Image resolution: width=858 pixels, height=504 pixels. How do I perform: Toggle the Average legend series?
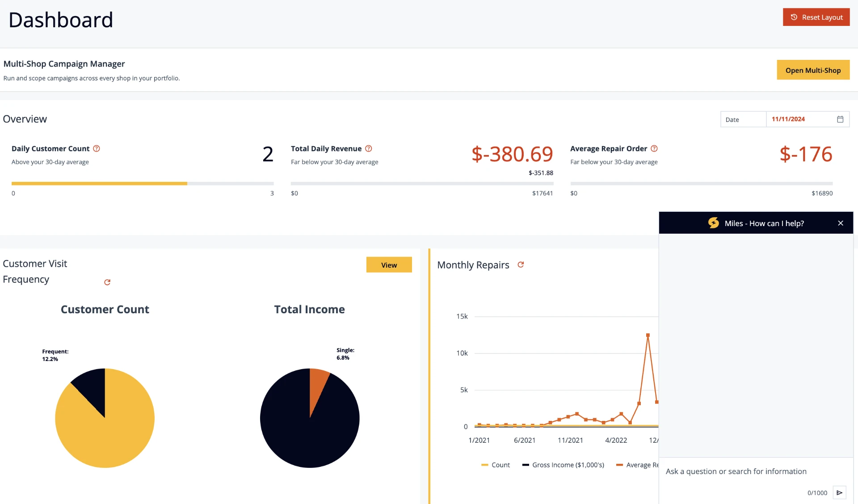(x=638, y=465)
